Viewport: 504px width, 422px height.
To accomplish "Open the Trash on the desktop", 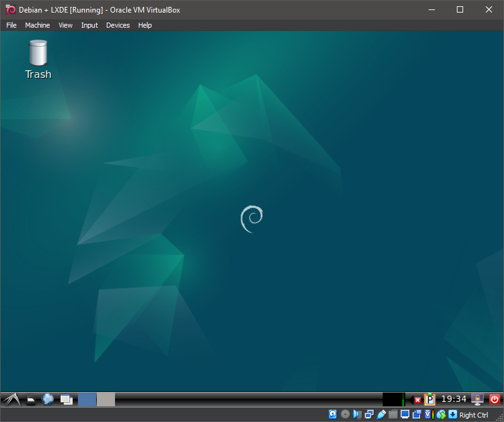I will [38, 57].
